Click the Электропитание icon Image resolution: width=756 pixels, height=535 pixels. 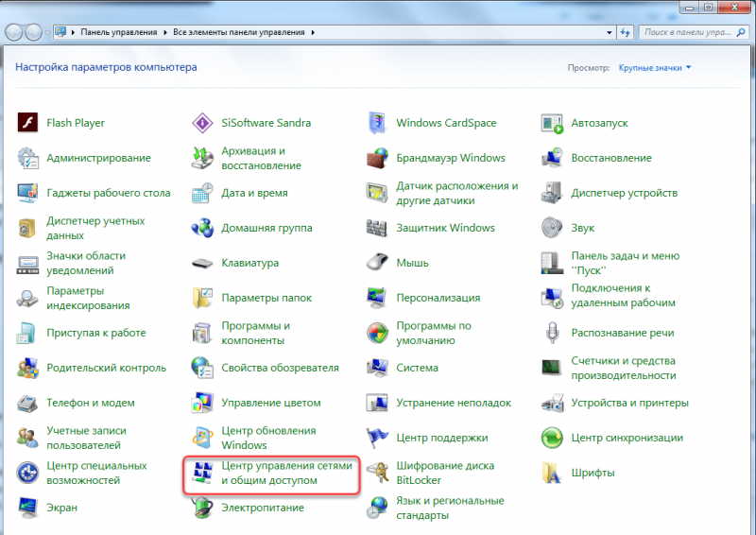[x=202, y=508]
